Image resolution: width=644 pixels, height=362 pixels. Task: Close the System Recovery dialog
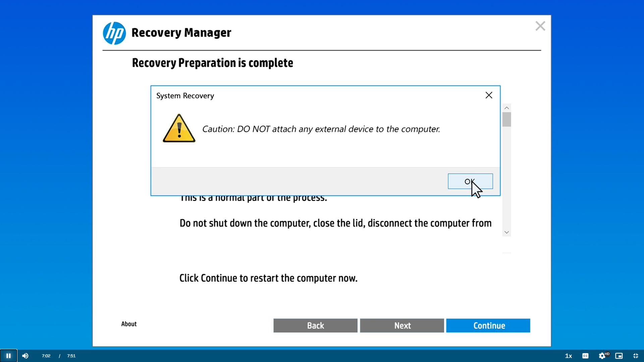tap(489, 95)
